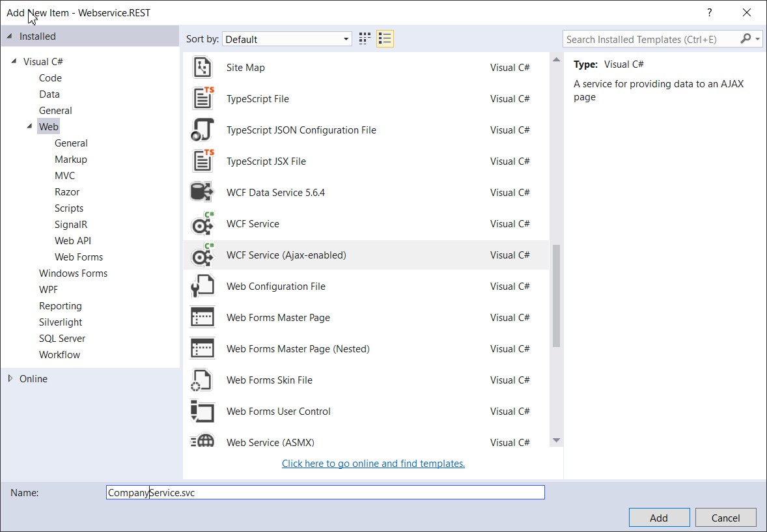Image resolution: width=767 pixels, height=532 pixels.
Task: Click the Web Forms Skin File icon
Action: click(x=202, y=380)
